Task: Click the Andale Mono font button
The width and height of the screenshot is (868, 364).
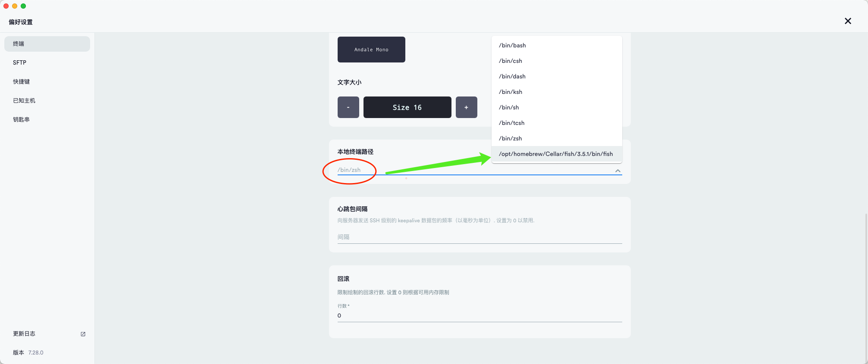Action: pyautogui.click(x=371, y=50)
